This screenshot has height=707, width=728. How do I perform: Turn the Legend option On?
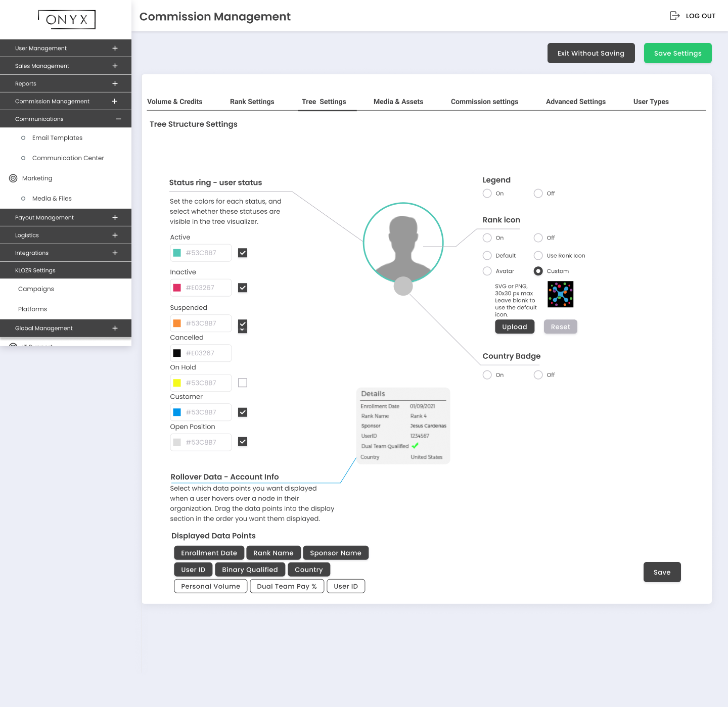click(x=487, y=194)
